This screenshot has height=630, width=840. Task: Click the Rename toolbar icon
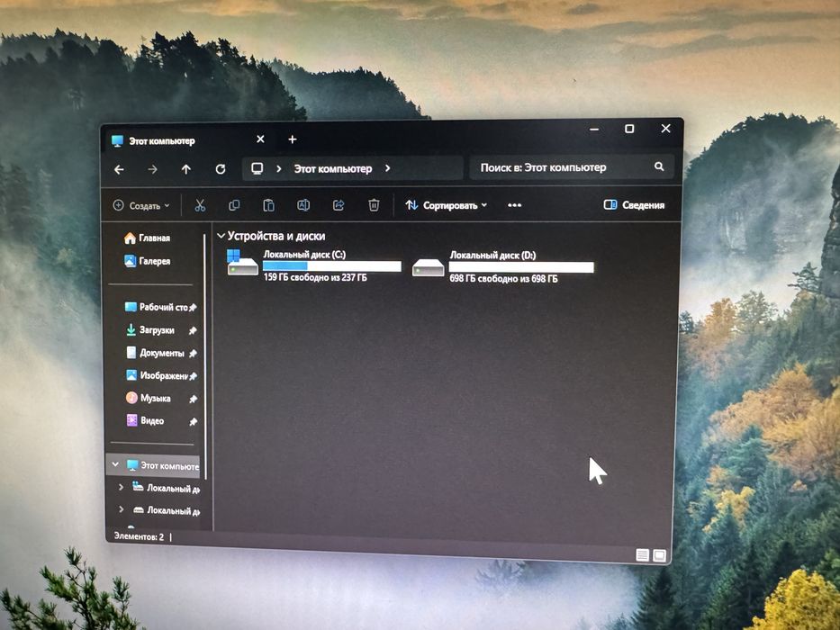click(x=303, y=205)
